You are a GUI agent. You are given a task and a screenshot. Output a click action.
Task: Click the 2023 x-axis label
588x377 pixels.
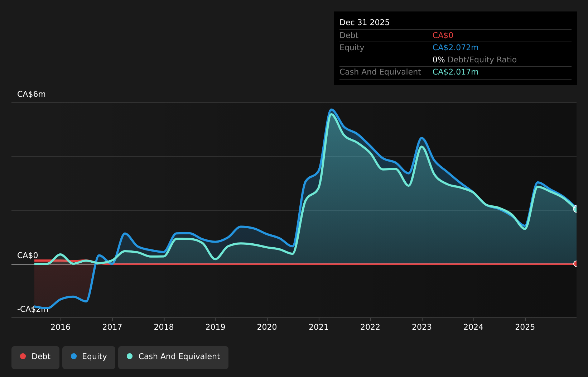[422, 327]
